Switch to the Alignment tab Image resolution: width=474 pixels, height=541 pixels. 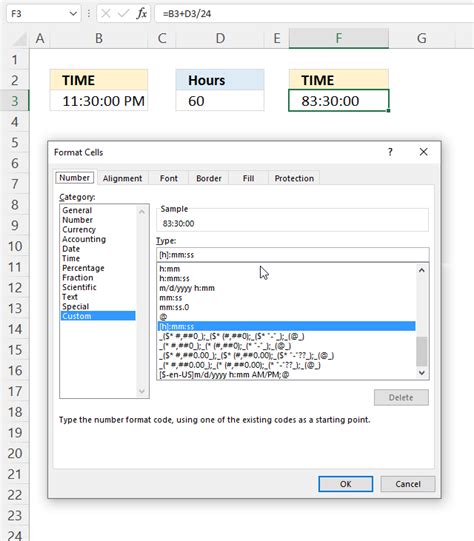(x=122, y=178)
